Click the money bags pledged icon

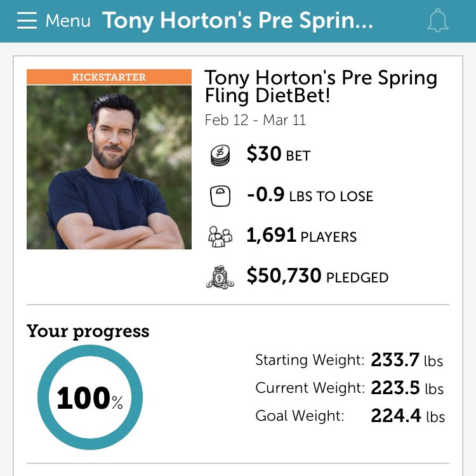[220, 277]
